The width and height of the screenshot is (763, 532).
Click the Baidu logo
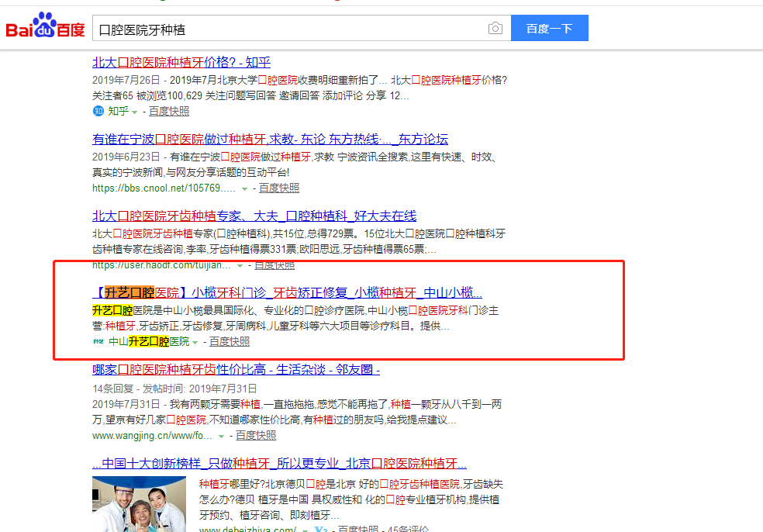point(45,26)
